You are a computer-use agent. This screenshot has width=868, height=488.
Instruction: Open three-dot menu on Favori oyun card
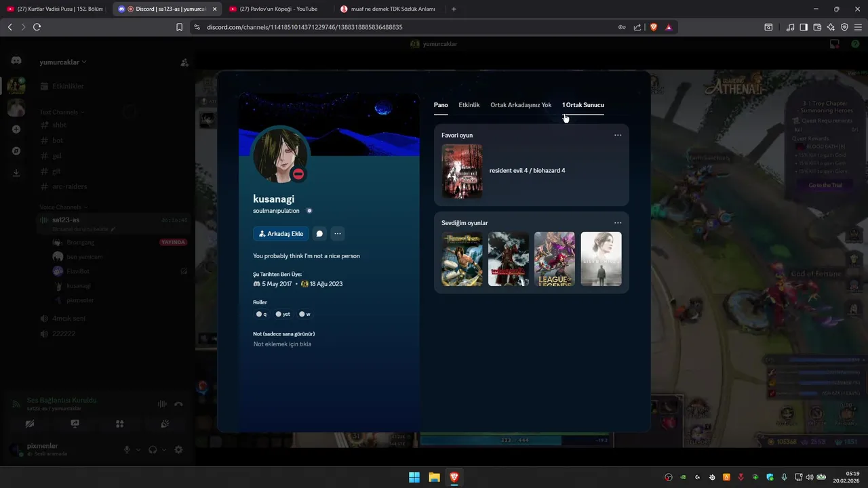(x=618, y=135)
